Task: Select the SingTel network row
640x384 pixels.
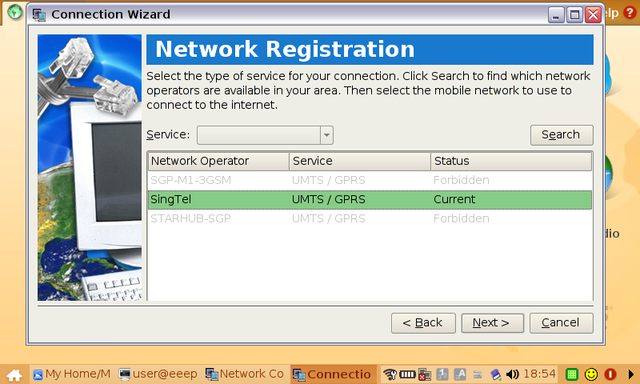Action: click(370, 200)
